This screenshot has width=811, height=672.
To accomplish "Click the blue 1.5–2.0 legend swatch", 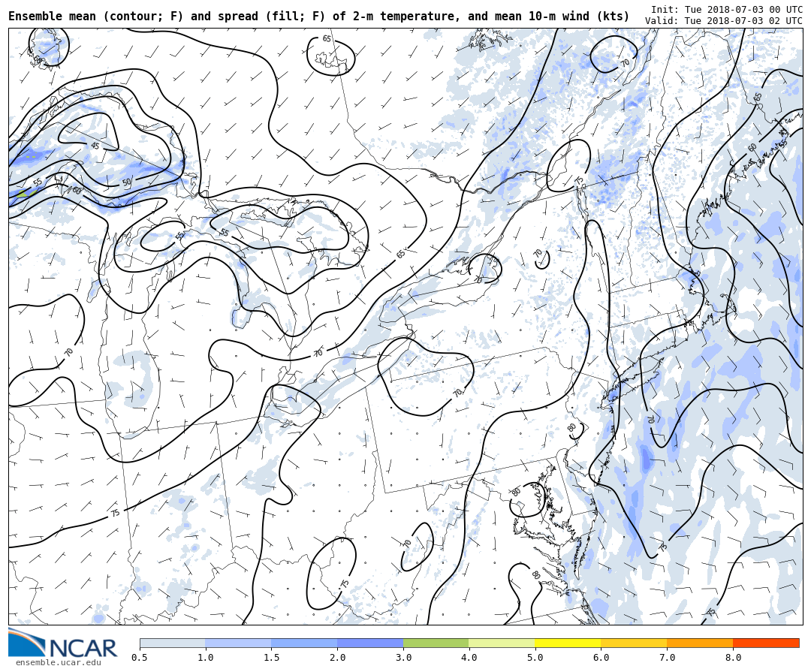I will coord(305,643).
